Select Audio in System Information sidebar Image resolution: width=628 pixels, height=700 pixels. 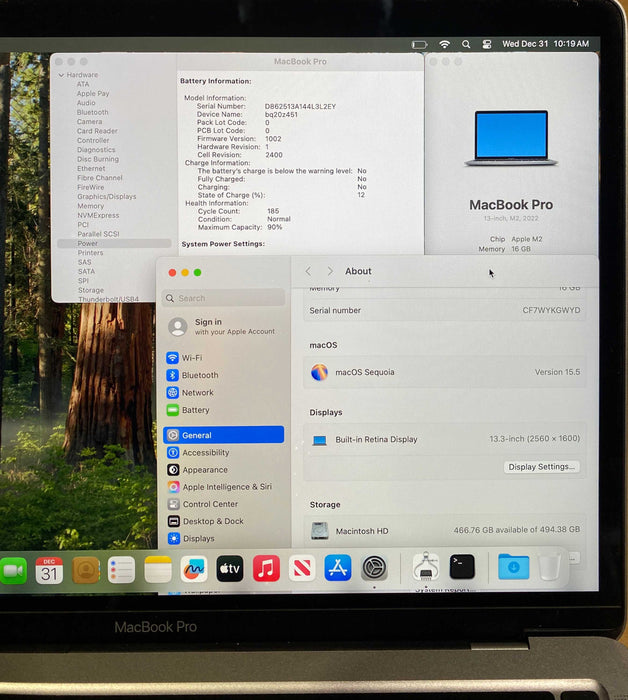pyautogui.click(x=86, y=103)
